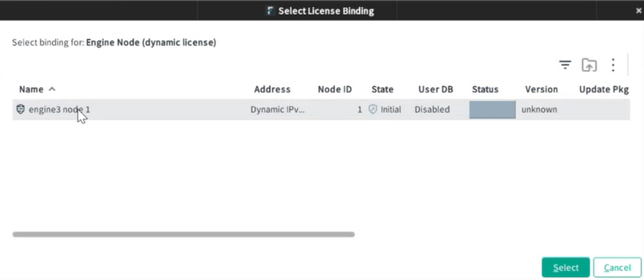Click the app logo in title bar
The image size is (644, 280).
click(x=270, y=11)
